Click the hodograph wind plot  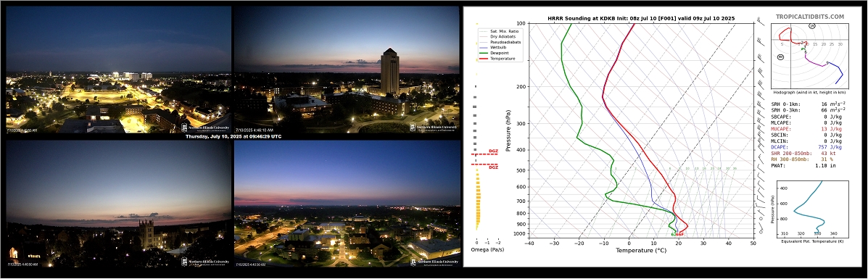[x=809, y=54]
